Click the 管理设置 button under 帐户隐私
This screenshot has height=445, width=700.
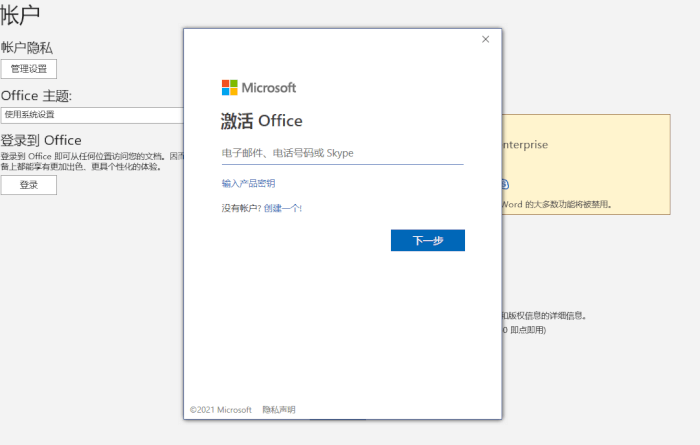point(29,69)
